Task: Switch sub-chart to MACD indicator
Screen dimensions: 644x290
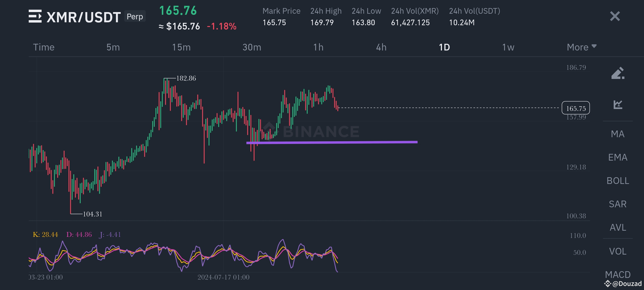Action: [x=617, y=274]
